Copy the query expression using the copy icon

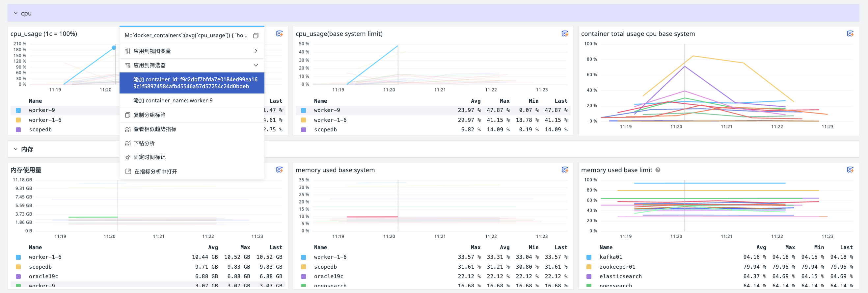click(x=256, y=36)
